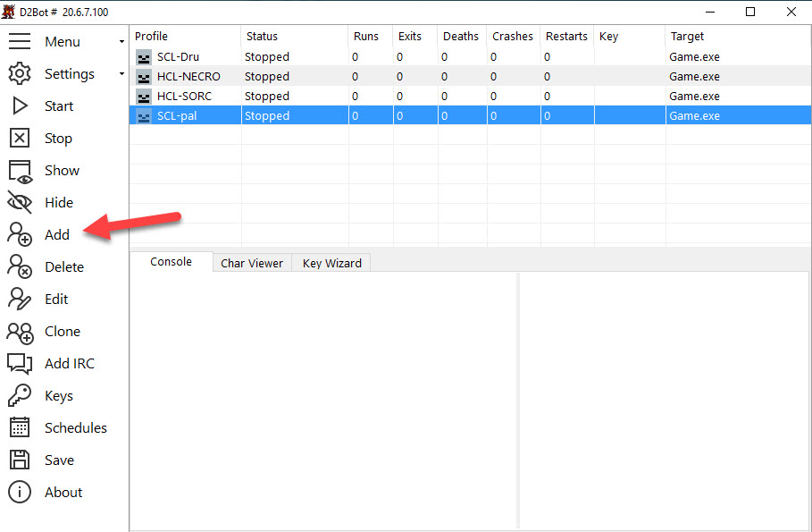Minimize the D2Bot window
Viewport: 812px width, 532px height.
(710, 12)
